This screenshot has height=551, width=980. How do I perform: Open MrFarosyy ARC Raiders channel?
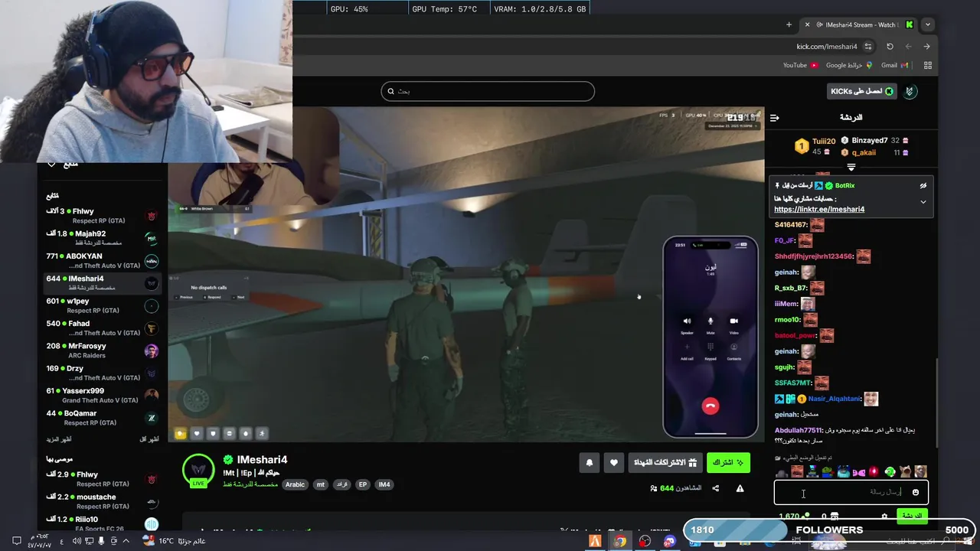tap(102, 350)
